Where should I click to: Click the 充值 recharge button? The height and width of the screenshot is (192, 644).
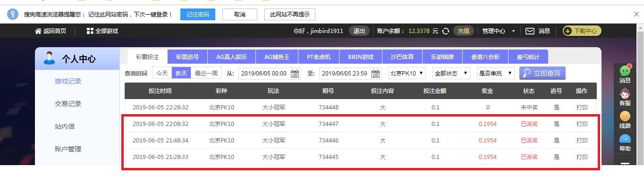464,31
